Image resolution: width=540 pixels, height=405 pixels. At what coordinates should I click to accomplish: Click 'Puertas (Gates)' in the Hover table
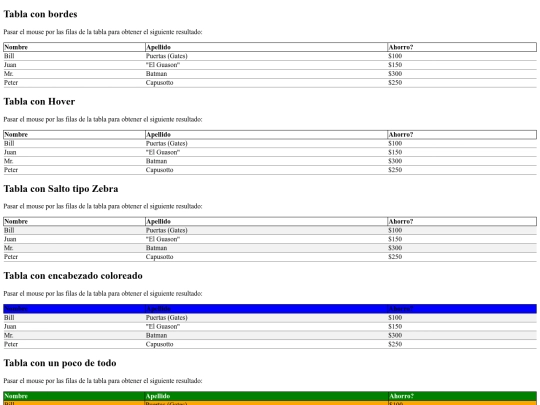tap(167, 144)
